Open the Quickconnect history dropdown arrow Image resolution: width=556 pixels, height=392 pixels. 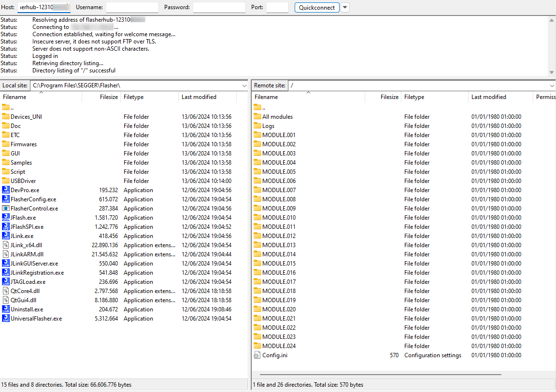345,8
